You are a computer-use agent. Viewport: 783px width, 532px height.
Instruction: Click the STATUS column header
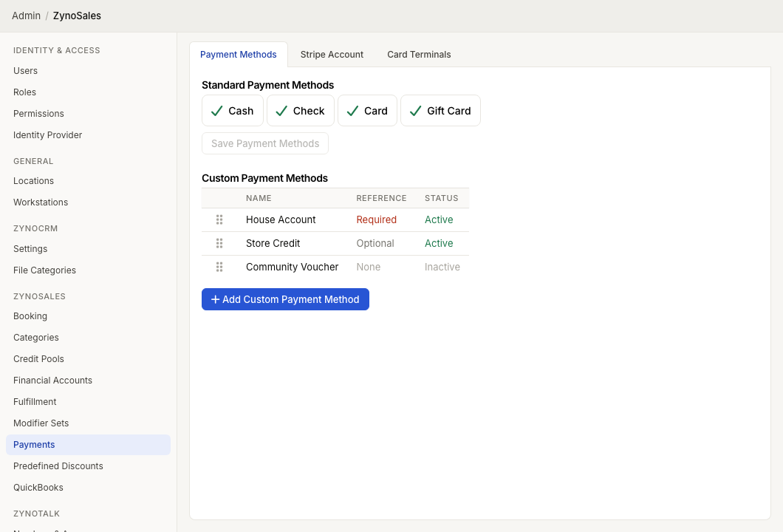442,198
